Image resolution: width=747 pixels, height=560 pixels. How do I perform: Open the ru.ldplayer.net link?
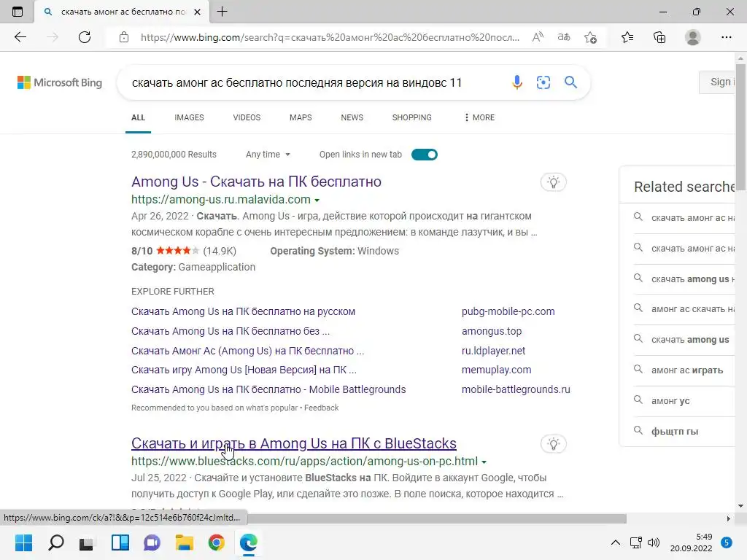494,351
